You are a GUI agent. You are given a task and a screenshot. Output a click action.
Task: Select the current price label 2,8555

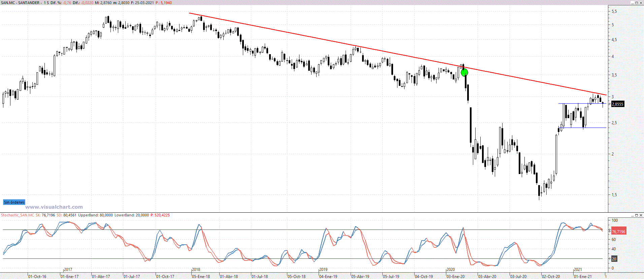(617, 104)
